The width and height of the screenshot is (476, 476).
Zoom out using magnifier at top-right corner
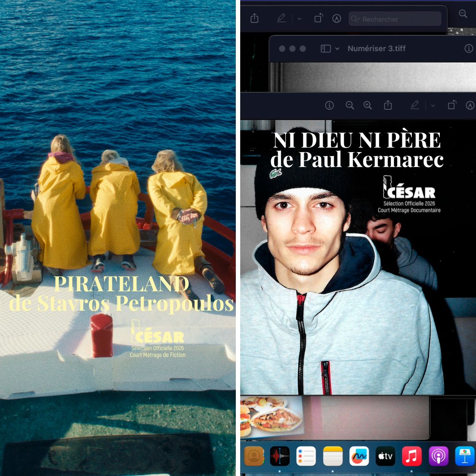pos(463,14)
